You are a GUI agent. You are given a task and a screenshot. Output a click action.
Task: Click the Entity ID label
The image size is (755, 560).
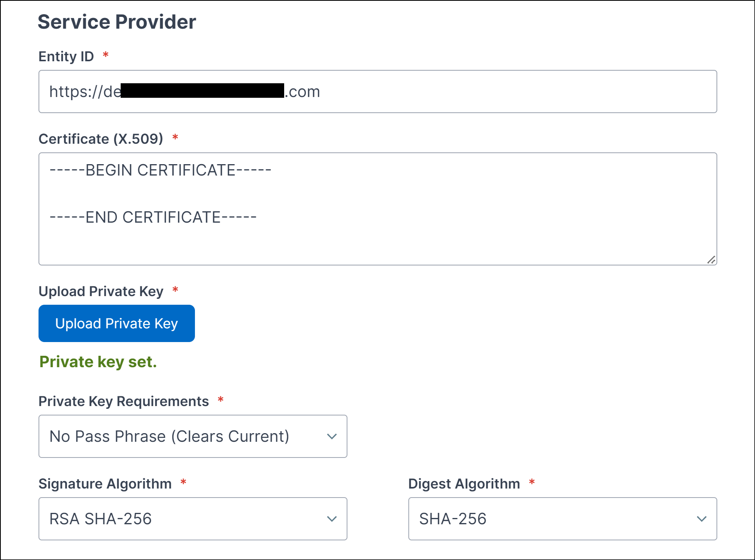[66, 57]
